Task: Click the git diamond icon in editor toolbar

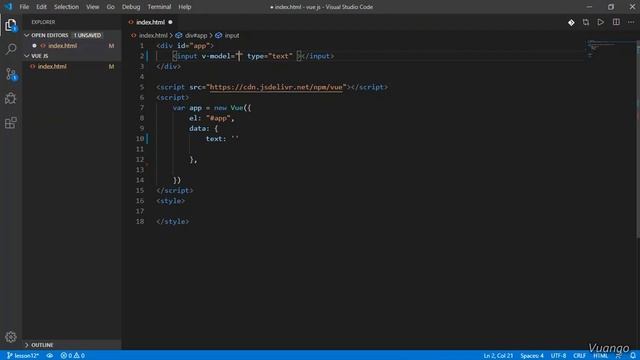Action: coord(571,22)
